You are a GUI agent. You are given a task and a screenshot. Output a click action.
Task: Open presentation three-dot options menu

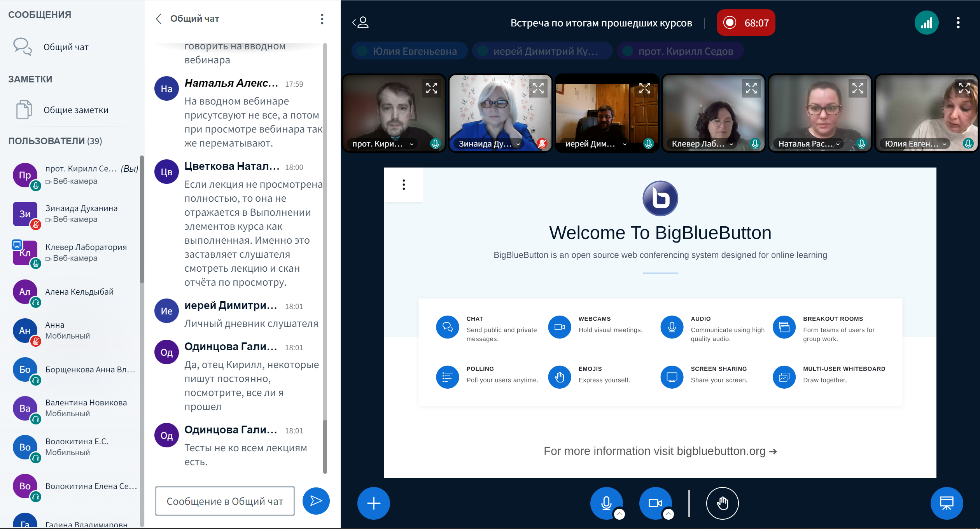click(x=404, y=185)
